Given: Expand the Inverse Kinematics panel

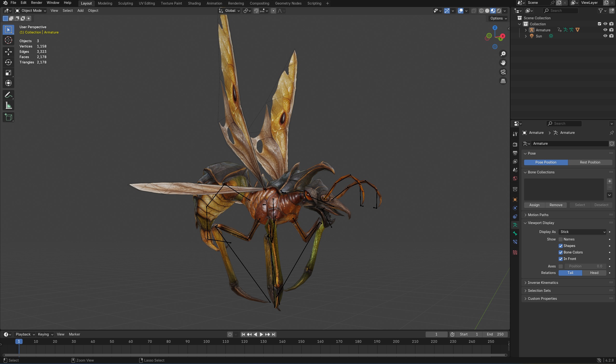Looking at the screenshot, I should [543, 282].
